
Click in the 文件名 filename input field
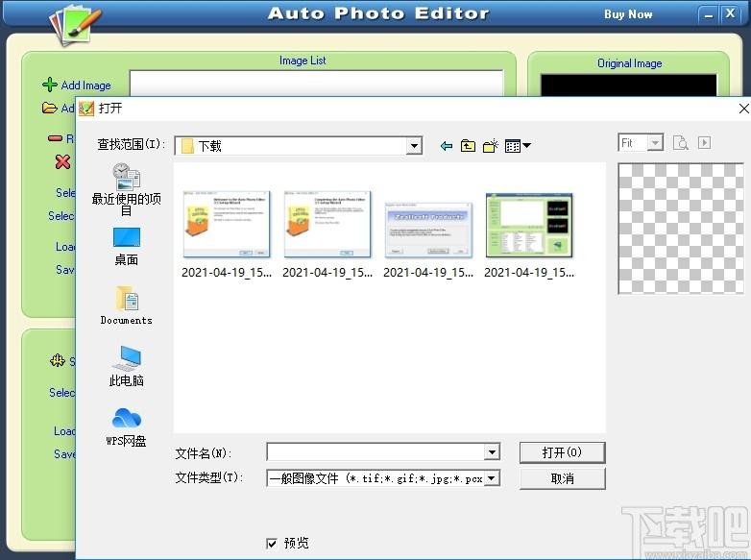click(x=375, y=451)
